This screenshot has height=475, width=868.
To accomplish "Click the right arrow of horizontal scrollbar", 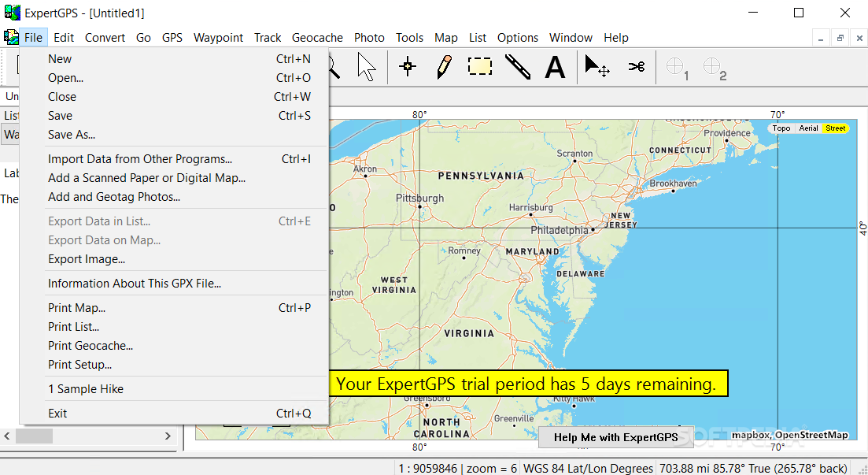I will click(x=168, y=436).
